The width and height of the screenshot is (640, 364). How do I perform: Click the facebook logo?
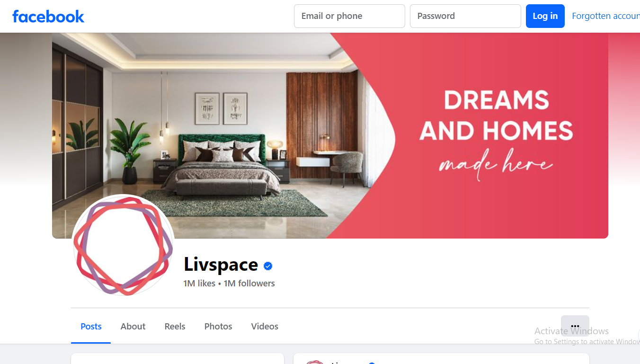click(48, 17)
